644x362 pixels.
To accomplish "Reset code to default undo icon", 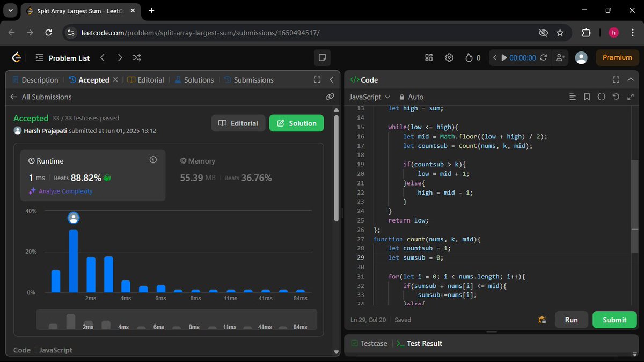I will point(616,97).
